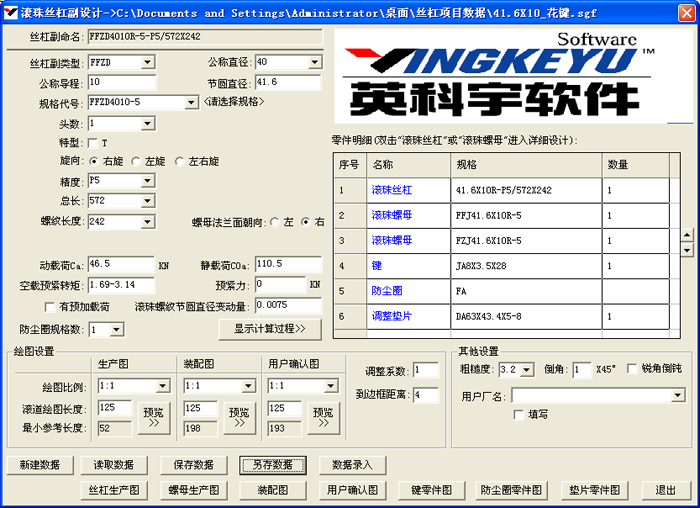
Task: Enable the 有预加载荷 checkbox
Action: click(x=50, y=307)
